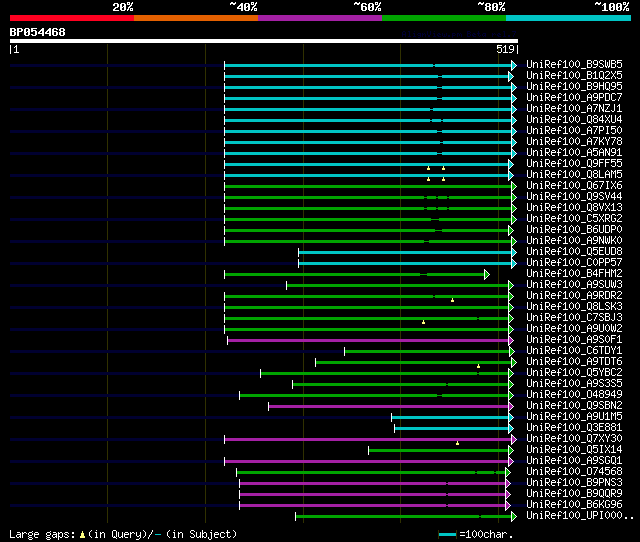Select UniRef100_C0PP57 text label
640x542 pixels.
tap(574, 263)
